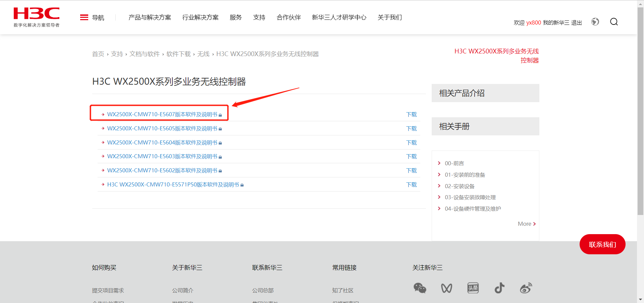Click 下载 for the E5607 version
The width and height of the screenshot is (644, 303).
point(412,115)
